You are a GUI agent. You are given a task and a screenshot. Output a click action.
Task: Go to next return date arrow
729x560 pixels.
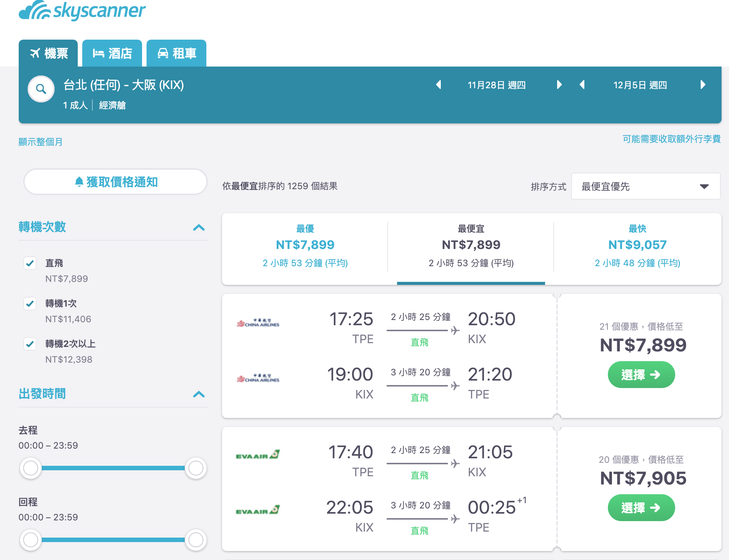tap(703, 85)
